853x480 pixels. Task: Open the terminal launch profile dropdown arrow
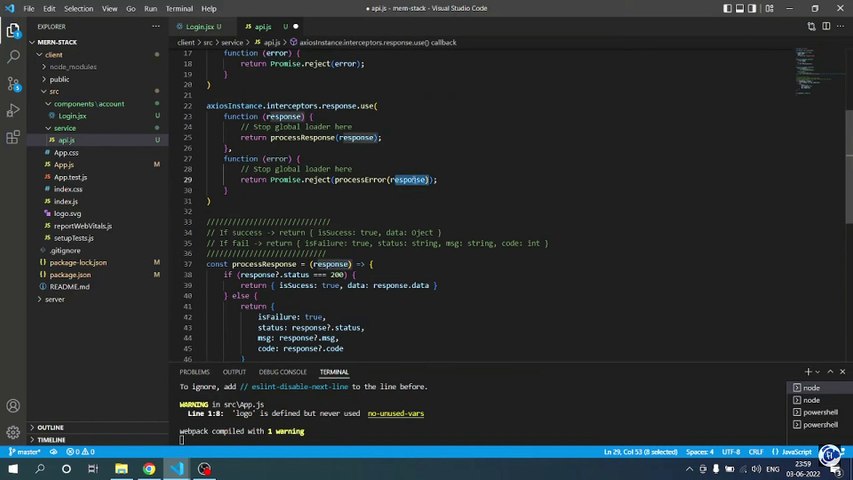817,372
